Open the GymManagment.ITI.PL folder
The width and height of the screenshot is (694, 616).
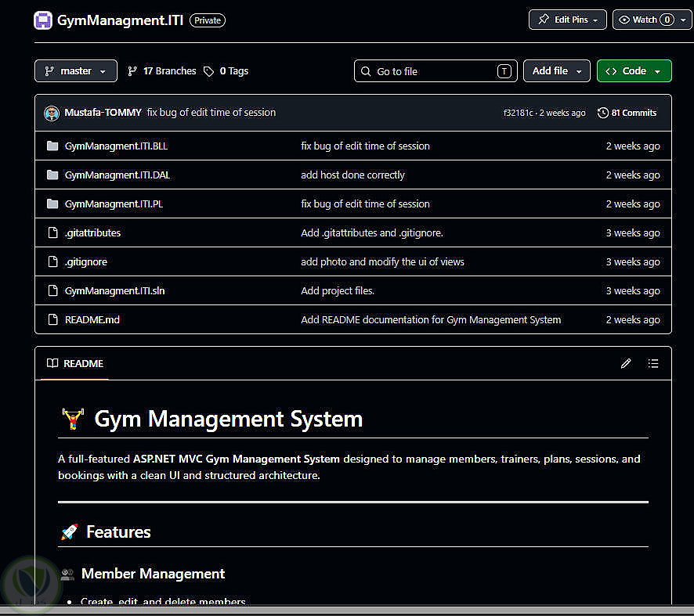[114, 204]
